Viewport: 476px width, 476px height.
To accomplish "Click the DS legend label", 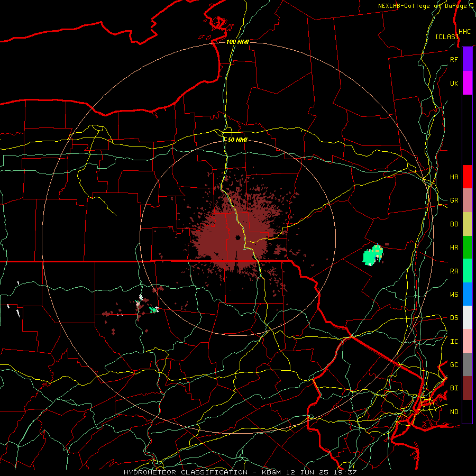I will pos(454,318).
